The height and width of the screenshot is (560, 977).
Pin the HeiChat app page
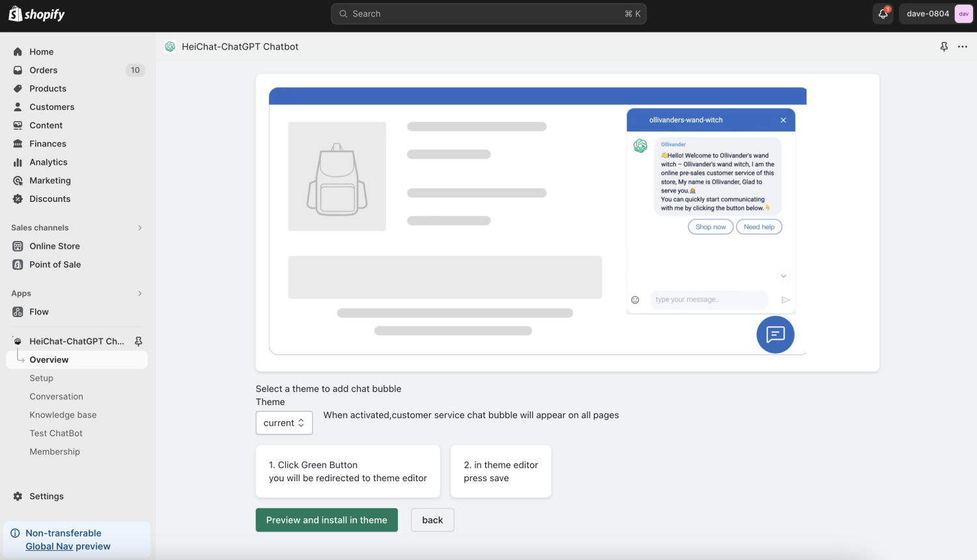pyautogui.click(x=944, y=47)
